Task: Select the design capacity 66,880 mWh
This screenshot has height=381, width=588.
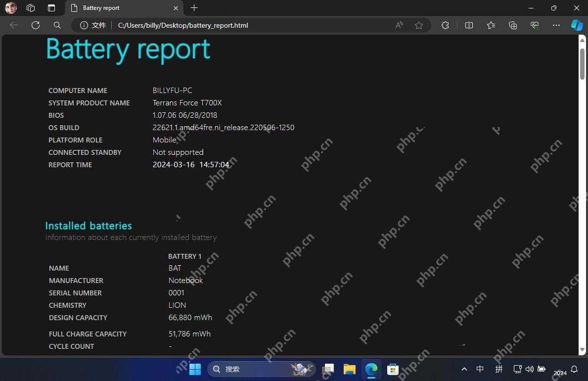Action: tap(190, 318)
